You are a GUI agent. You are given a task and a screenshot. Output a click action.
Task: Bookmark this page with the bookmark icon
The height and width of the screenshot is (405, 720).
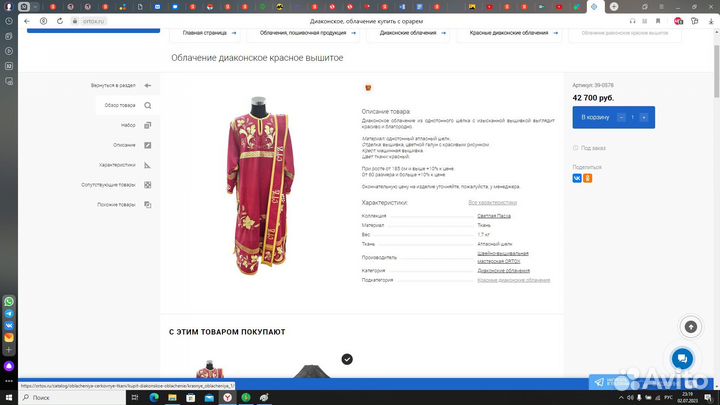[x=658, y=21]
